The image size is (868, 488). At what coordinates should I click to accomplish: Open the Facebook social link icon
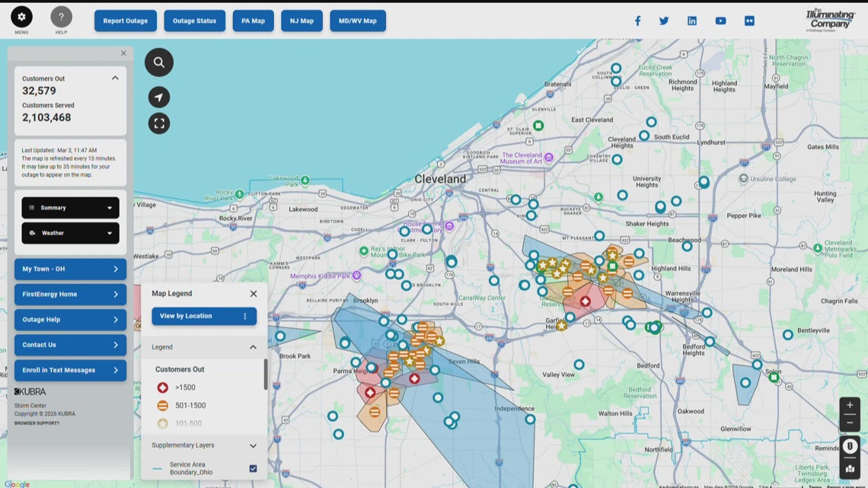[x=637, y=21]
